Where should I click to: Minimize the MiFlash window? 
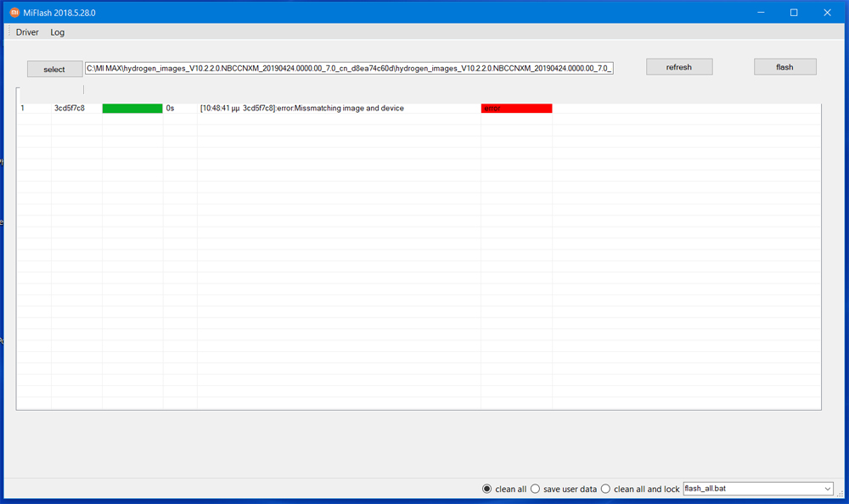coord(761,13)
